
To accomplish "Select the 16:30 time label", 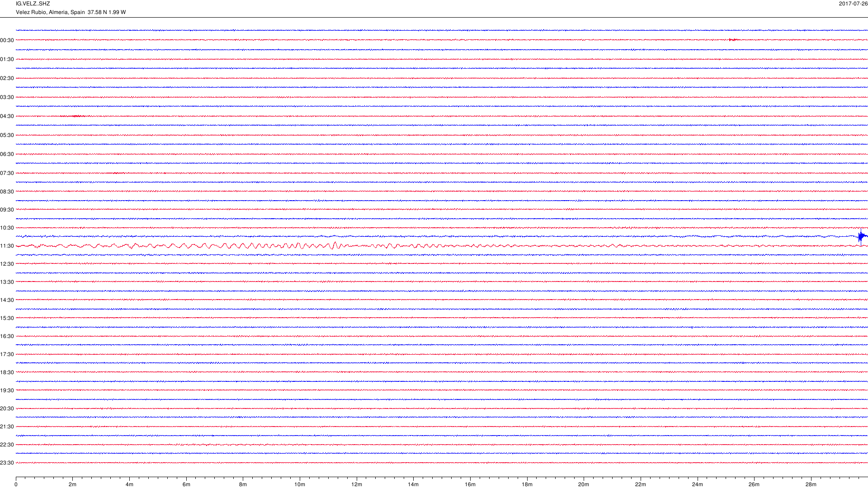I will (x=7, y=336).
